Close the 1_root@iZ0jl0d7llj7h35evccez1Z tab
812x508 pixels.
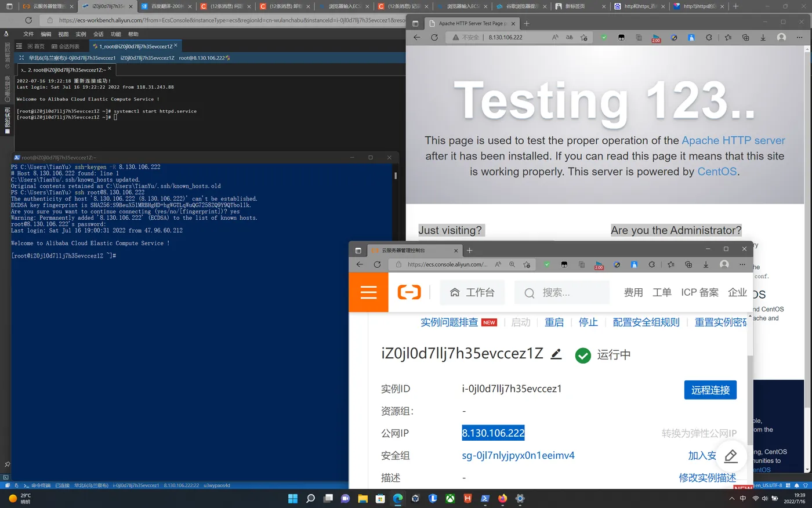176,45
